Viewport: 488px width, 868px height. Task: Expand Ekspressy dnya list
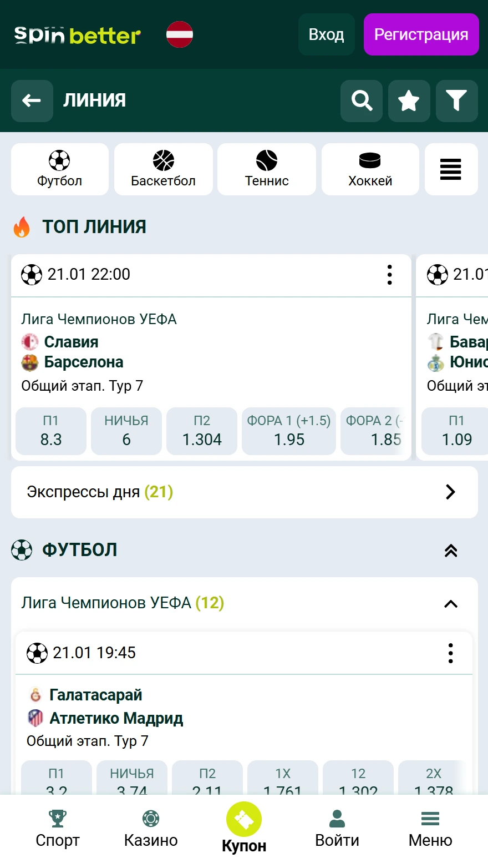click(451, 492)
